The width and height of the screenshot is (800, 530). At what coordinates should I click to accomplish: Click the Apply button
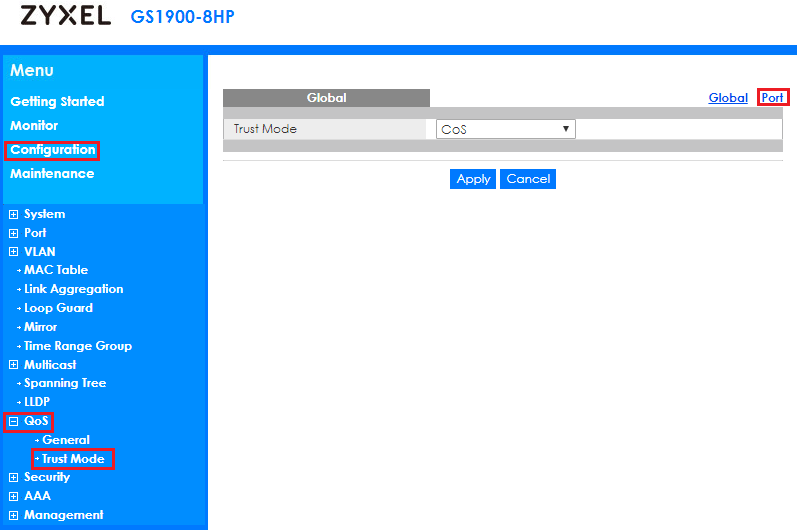point(473,179)
